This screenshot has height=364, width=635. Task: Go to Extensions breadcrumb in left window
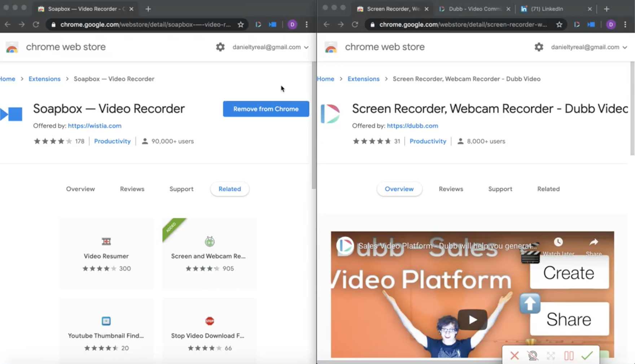coord(44,79)
